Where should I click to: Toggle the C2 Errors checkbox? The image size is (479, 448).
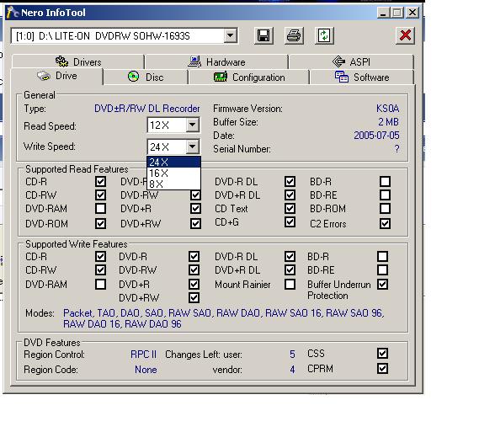(x=385, y=223)
